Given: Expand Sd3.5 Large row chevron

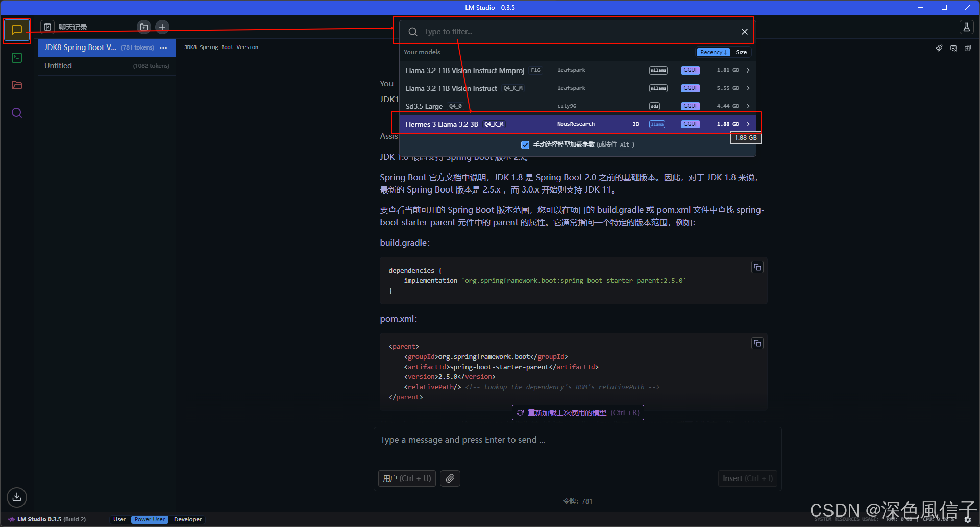Looking at the screenshot, I should [748, 106].
